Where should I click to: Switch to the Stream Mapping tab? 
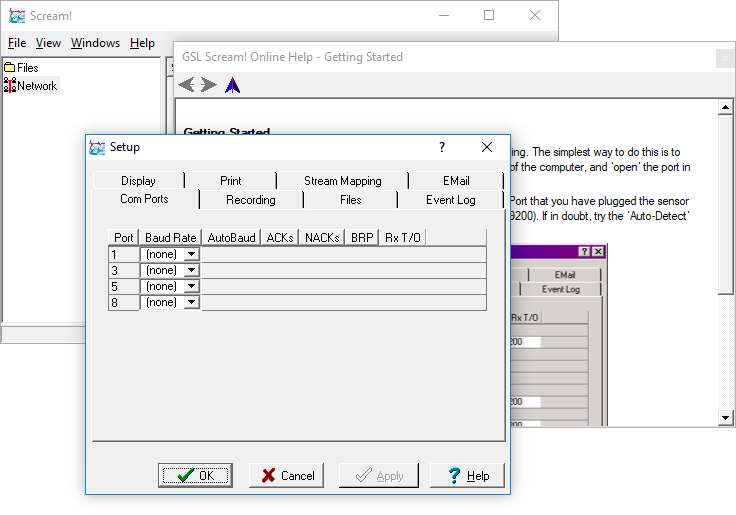tap(343, 181)
